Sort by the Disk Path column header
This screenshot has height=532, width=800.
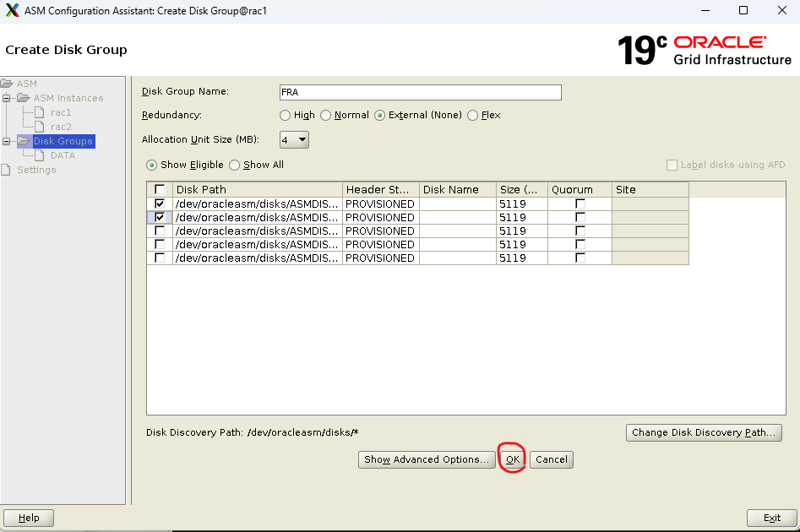point(258,189)
